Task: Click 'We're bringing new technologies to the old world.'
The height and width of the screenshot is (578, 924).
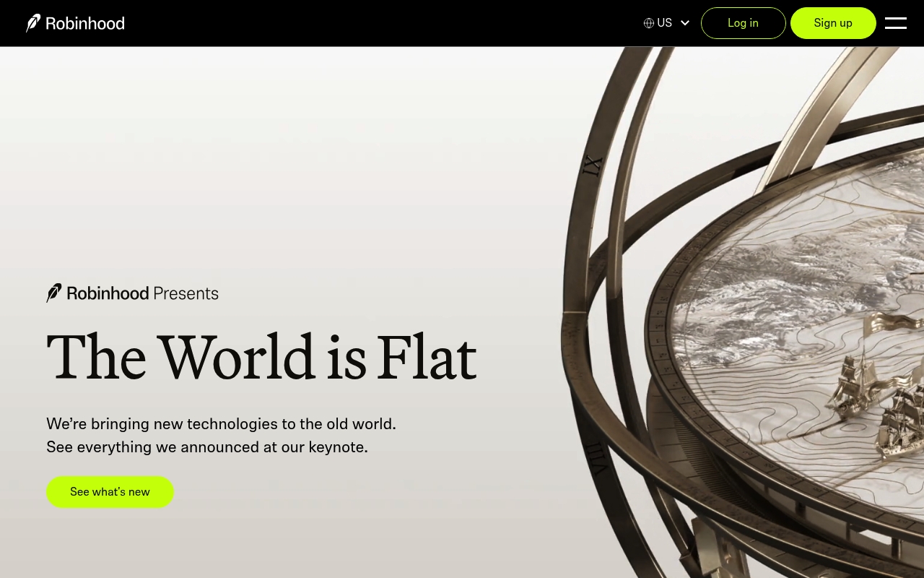Action: click(x=221, y=423)
